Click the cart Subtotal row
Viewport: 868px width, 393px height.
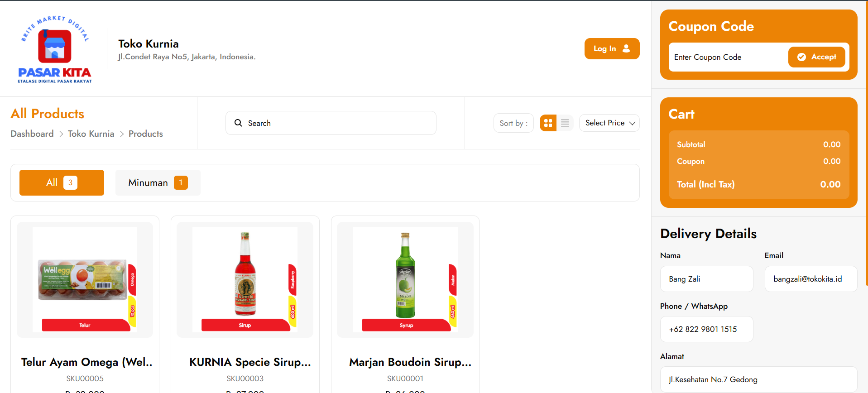[758, 144]
